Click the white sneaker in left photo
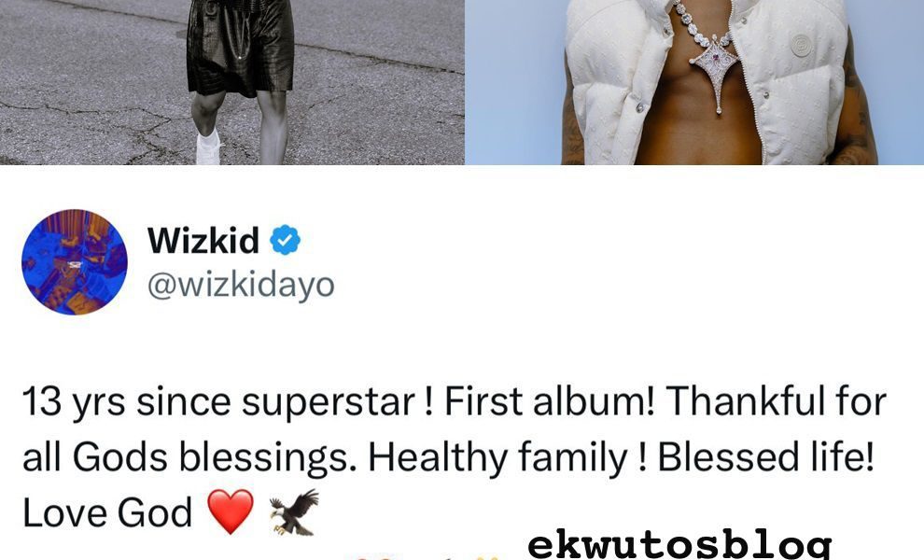This screenshot has height=560, width=924. click(x=208, y=147)
